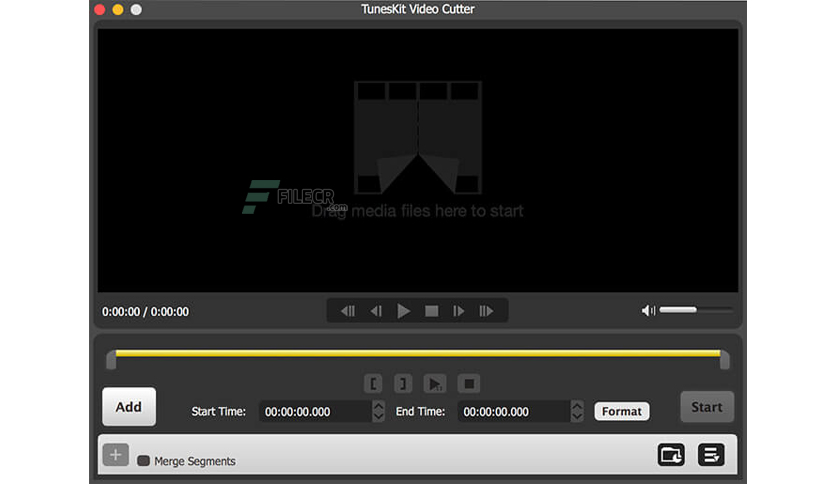Focus the Start Time field
Viewport: 836px width, 484px height.
click(x=316, y=412)
